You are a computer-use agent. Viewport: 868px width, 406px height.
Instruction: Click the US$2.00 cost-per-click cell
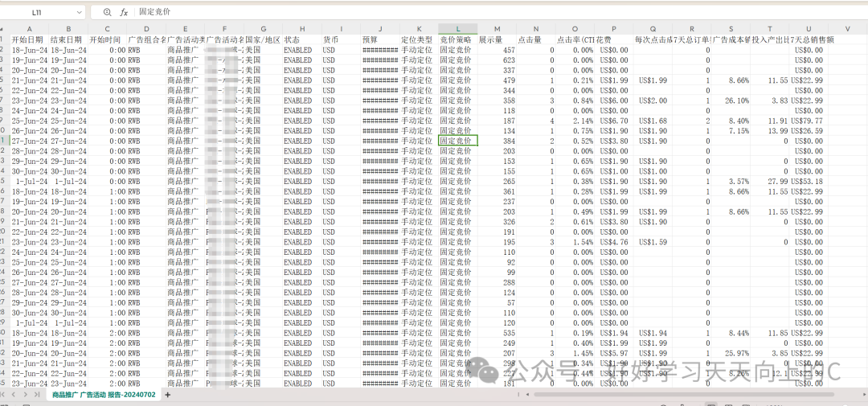(653, 100)
